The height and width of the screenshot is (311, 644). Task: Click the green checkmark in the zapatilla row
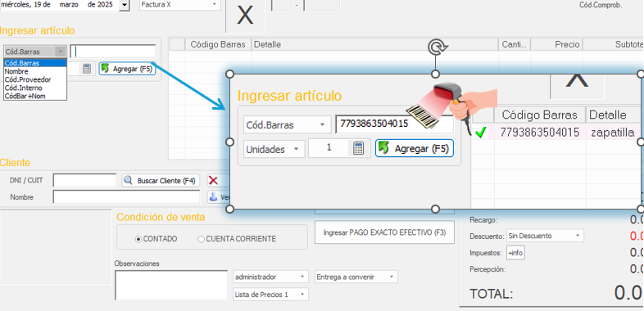480,133
